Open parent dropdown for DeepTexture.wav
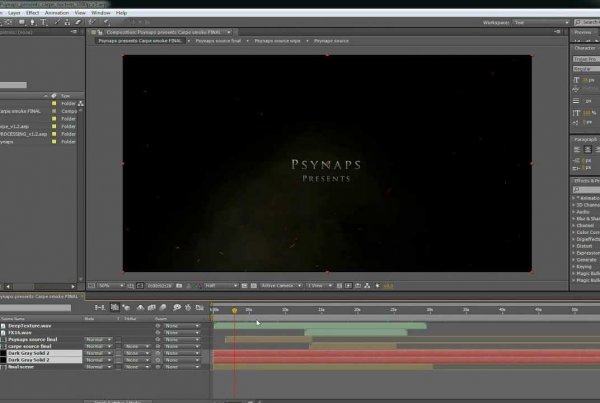Screen dimensions: 600x403 182,326
